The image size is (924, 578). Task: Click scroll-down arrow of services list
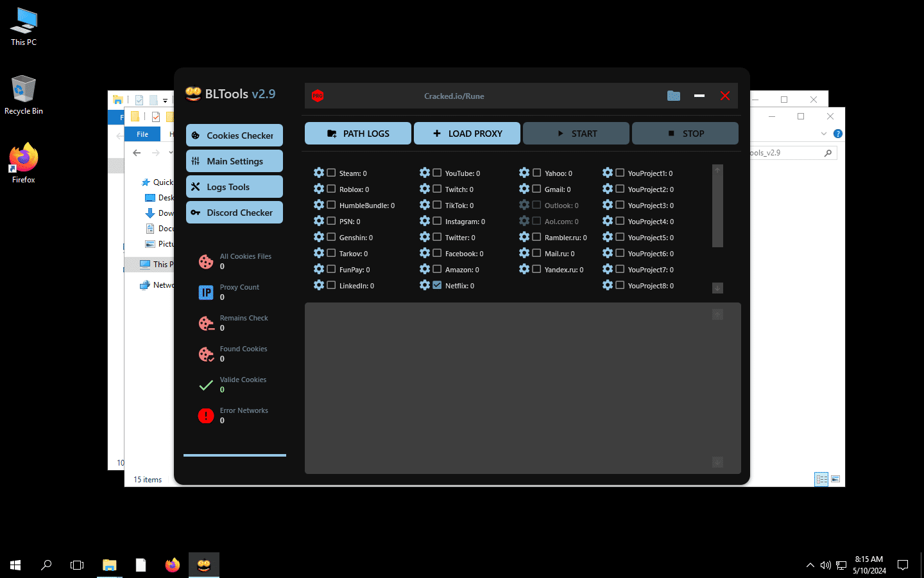click(717, 288)
